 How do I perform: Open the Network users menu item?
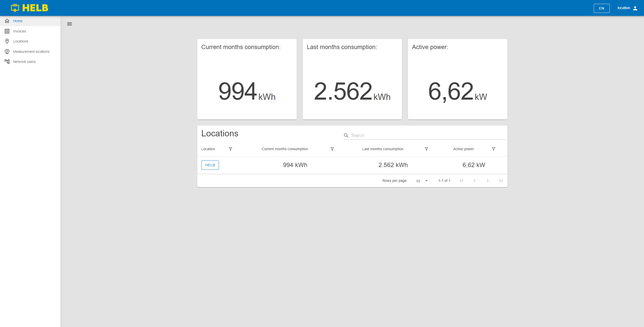point(30,62)
